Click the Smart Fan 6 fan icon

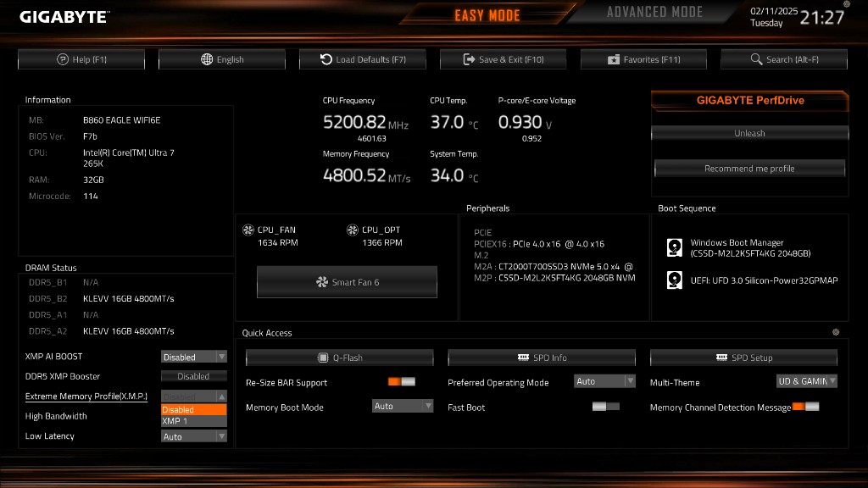coord(322,282)
